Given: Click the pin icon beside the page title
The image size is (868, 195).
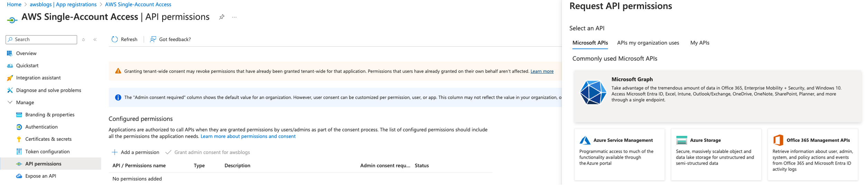Looking at the screenshot, I should [x=222, y=17].
